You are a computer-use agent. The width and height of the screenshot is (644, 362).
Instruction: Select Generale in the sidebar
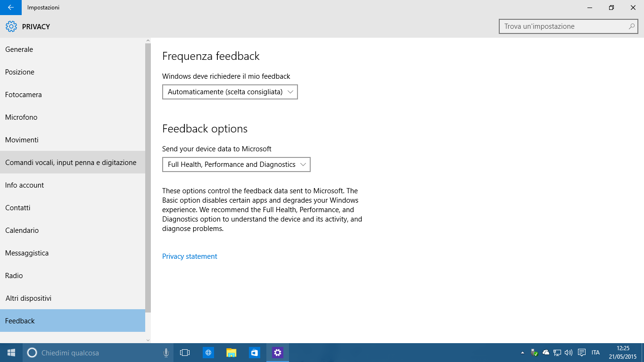click(73, 49)
